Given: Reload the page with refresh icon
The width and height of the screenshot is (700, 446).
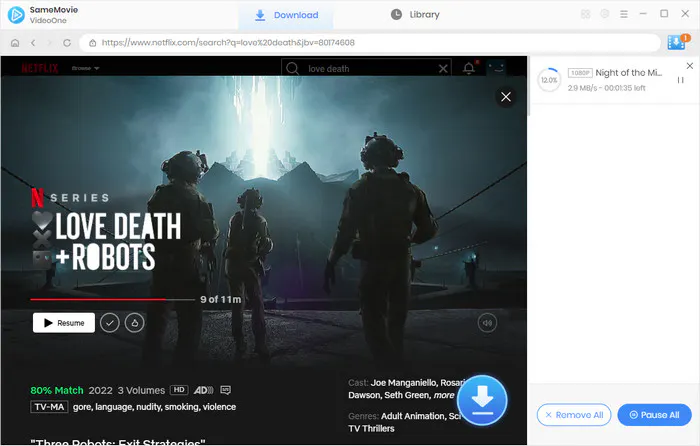Looking at the screenshot, I should (x=67, y=43).
